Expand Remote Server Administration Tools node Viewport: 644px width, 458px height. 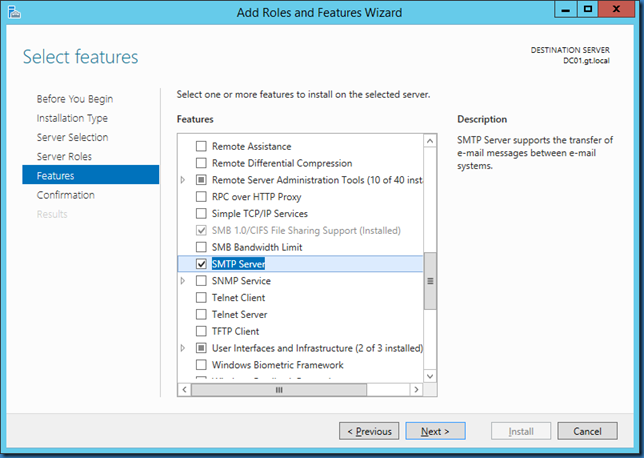(183, 180)
